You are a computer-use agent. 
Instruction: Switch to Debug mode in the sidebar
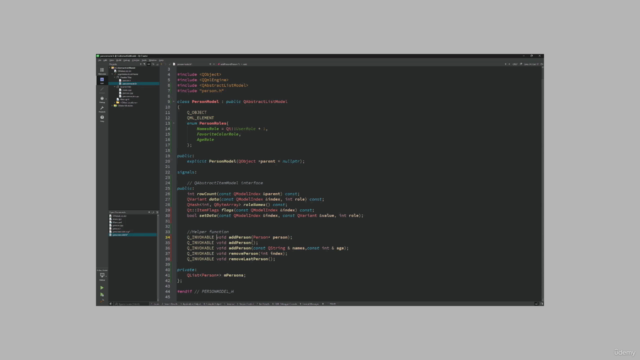102,100
